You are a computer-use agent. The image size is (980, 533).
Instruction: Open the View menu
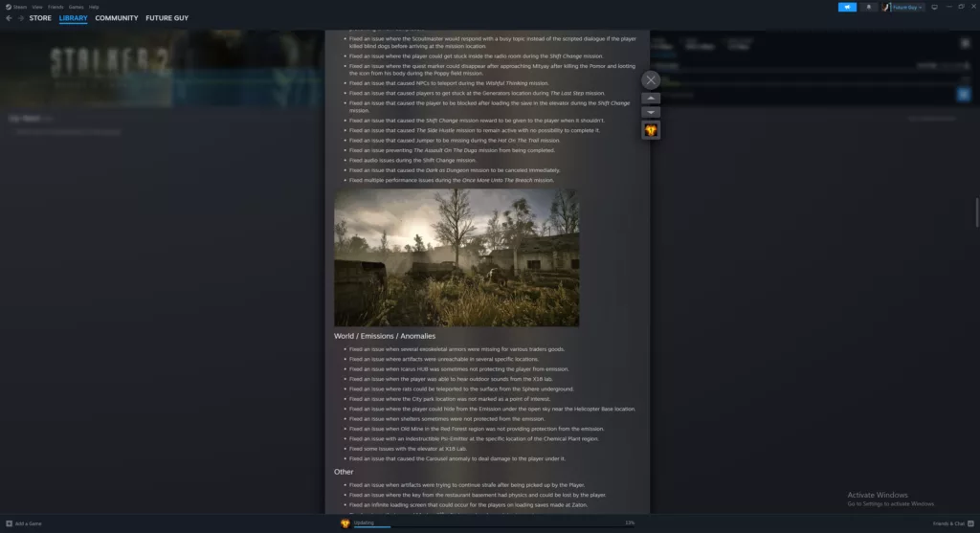pyautogui.click(x=37, y=7)
